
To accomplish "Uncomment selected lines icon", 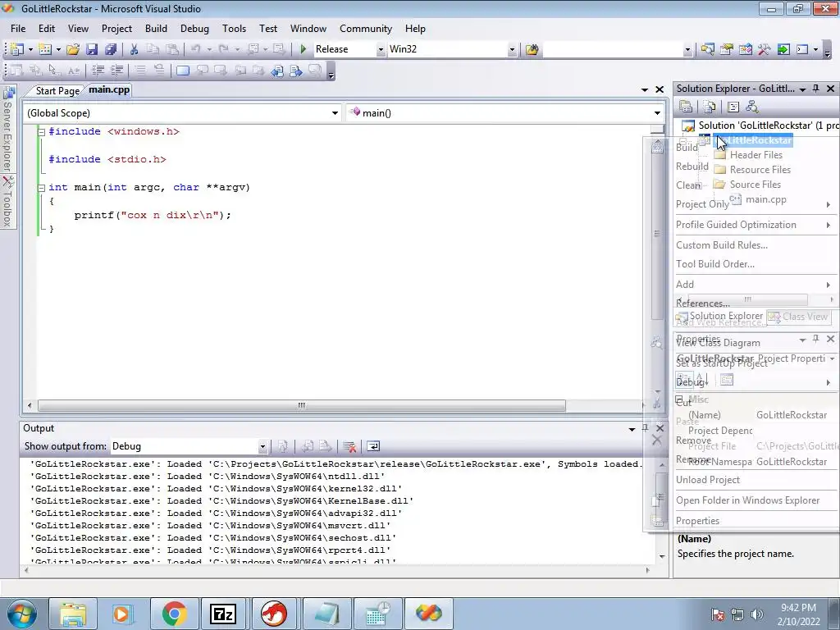I will pyautogui.click(x=159, y=71).
